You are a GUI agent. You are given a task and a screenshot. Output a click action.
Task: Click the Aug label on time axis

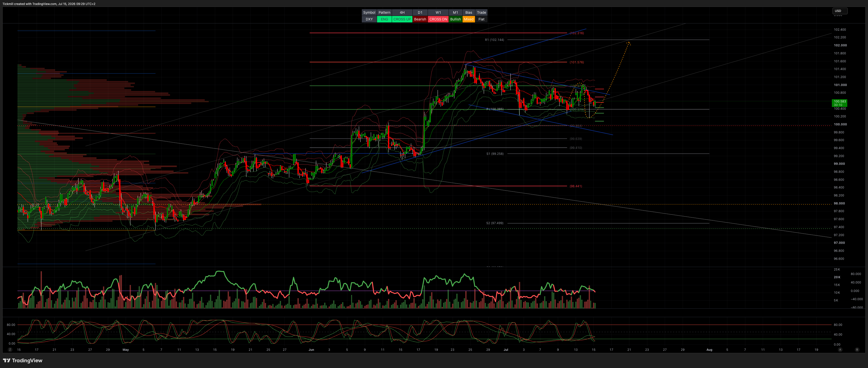pyautogui.click(x=709, y=350)
